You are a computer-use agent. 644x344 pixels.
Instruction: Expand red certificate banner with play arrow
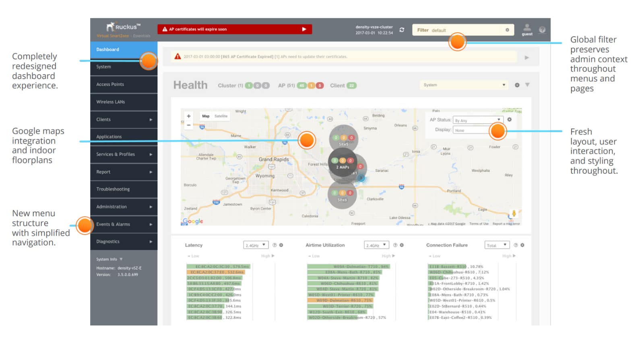coord(304,29)
